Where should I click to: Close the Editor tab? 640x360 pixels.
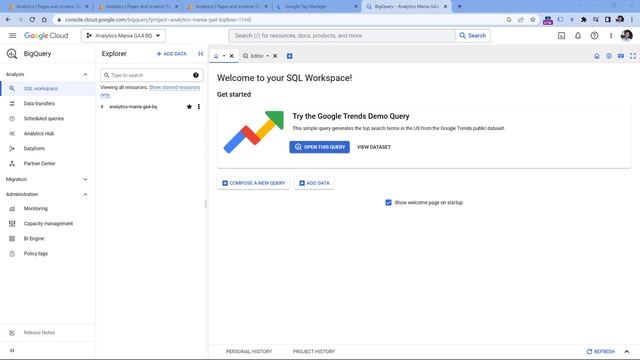click(x=275, y=56)
